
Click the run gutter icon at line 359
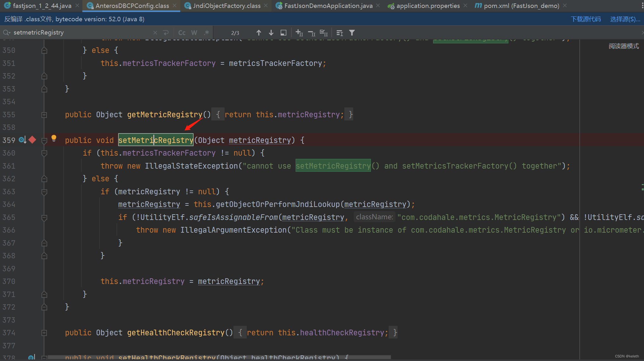coord(22,140)
